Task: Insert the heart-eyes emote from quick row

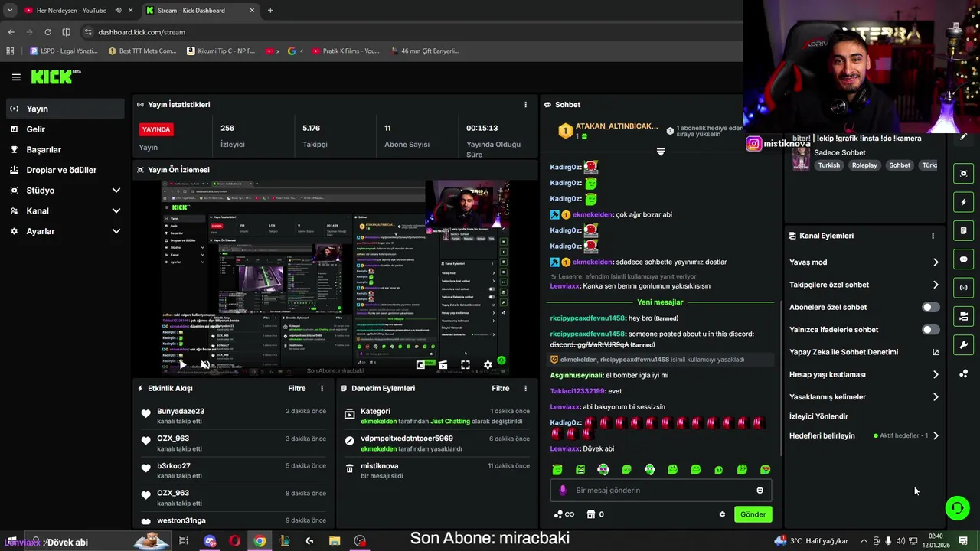Action: point(765,470)
